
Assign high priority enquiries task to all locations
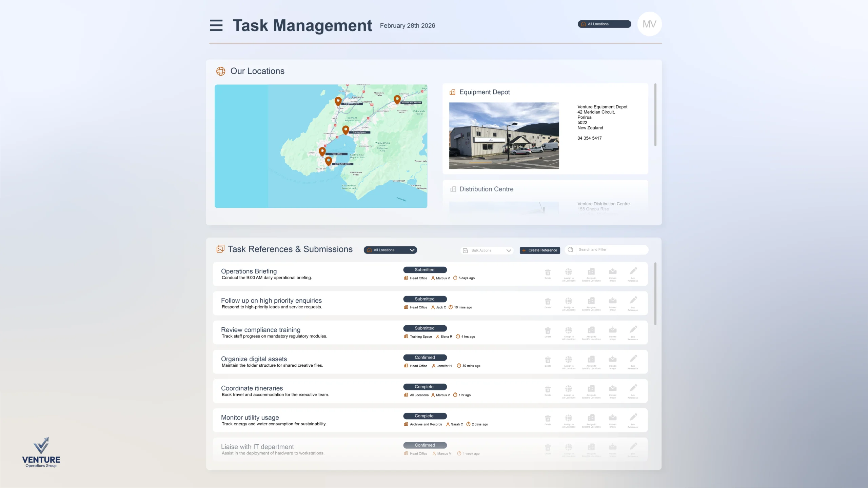coord(569,304)
